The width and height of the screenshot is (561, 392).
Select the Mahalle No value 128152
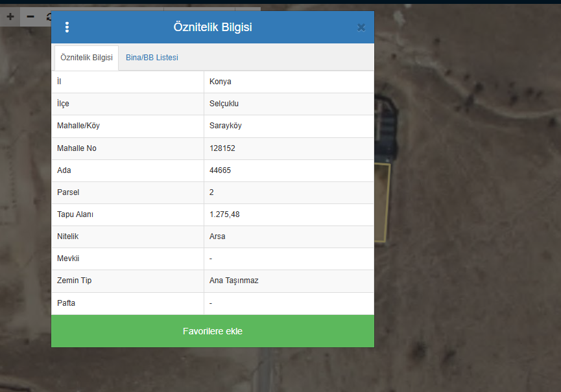tap(222, 148)
